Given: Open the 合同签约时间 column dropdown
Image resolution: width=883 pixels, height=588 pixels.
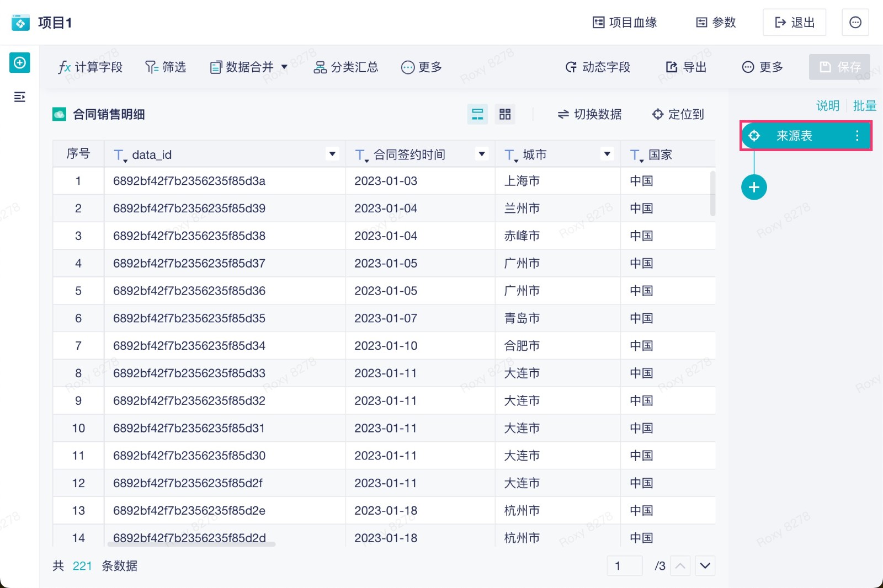Looking at the screenshot, I should point(482,154).
